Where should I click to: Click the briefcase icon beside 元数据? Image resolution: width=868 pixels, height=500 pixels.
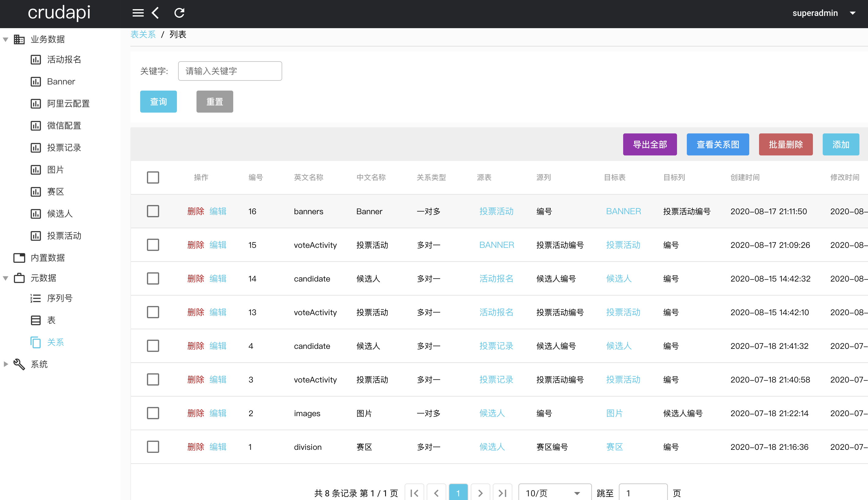(x=19, y=278)
